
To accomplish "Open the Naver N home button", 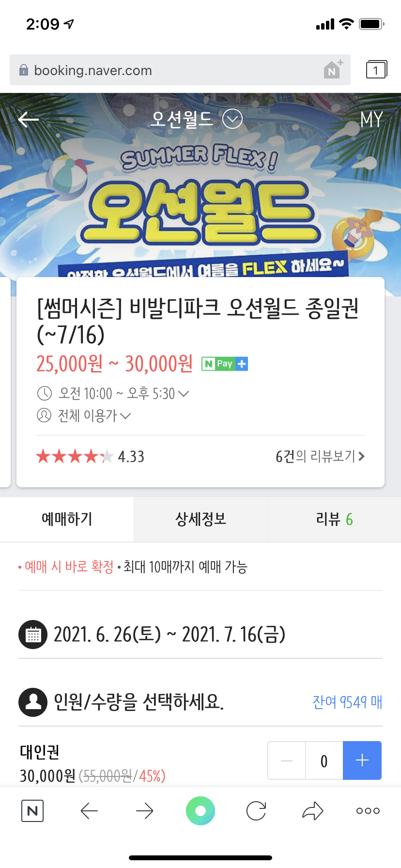I will [x=32, y=810].
